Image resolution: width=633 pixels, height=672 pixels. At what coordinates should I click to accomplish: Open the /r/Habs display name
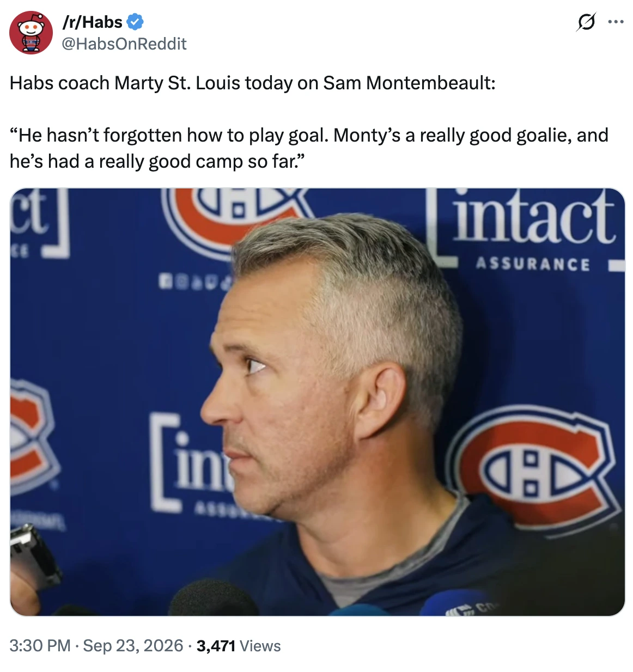[x=93, y=22]
